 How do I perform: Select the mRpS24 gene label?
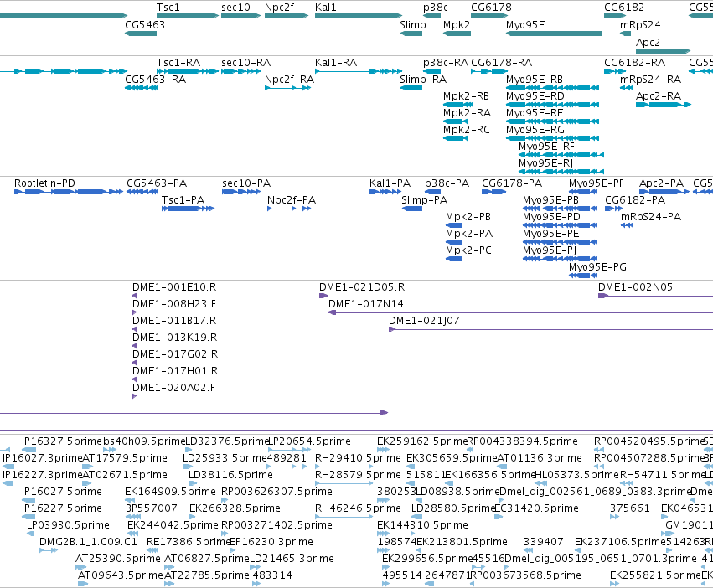(x=640, y=25)
